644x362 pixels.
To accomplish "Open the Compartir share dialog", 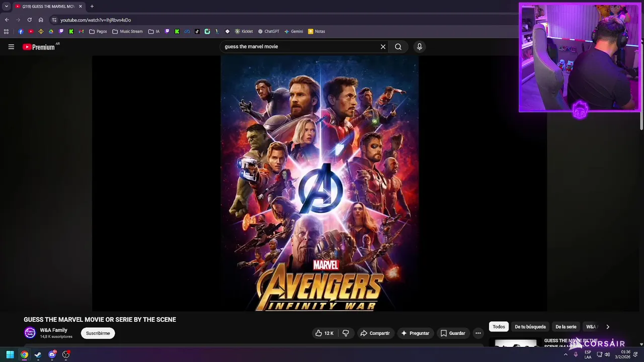I will 375,333.
